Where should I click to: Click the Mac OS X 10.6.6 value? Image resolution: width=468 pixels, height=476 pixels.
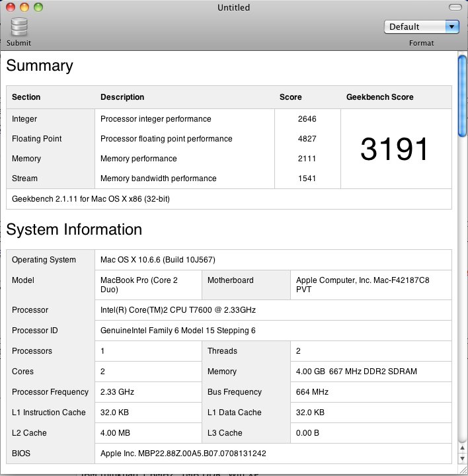pyautogui.click(x=158, y=260)
